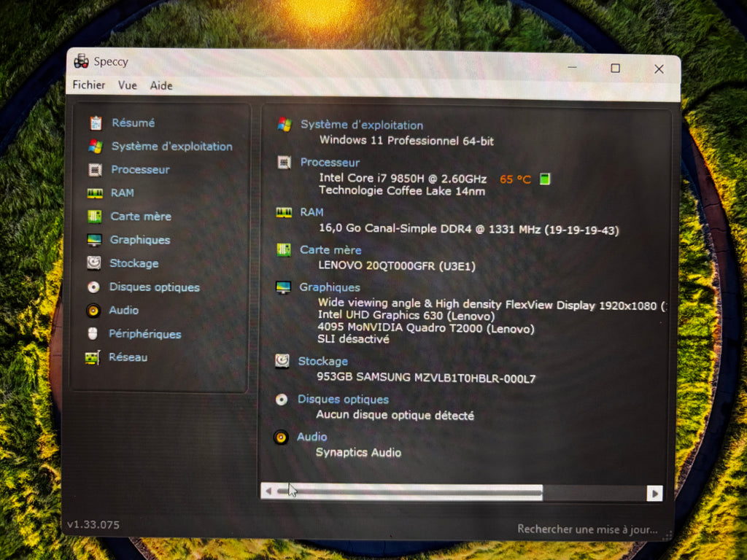Click 'SLI désactivé' text
The width and height of the screenshot is (747, 560).
pos(354,339)
